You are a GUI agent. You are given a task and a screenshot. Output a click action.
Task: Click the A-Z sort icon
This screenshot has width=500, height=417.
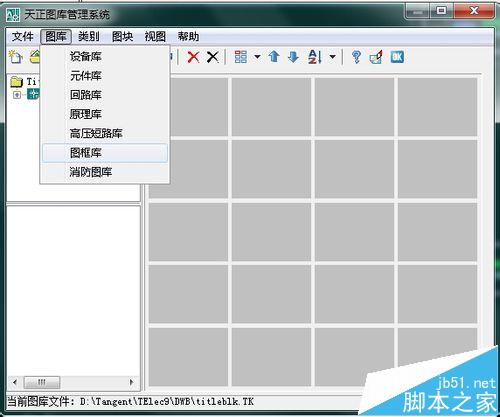[x=315, y=57]
